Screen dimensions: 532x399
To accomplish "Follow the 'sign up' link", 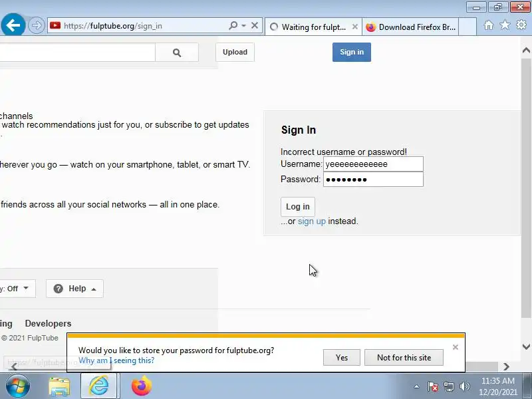I will coord(311,221).
